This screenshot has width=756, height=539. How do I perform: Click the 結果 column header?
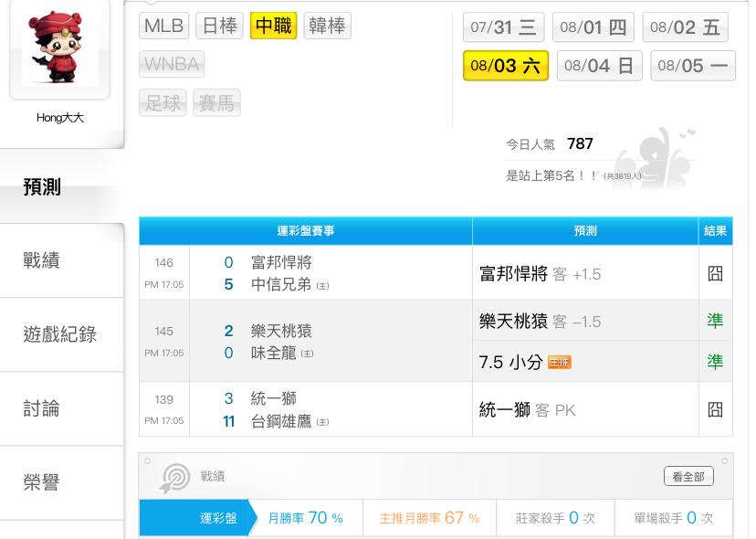tap(716, 230)
